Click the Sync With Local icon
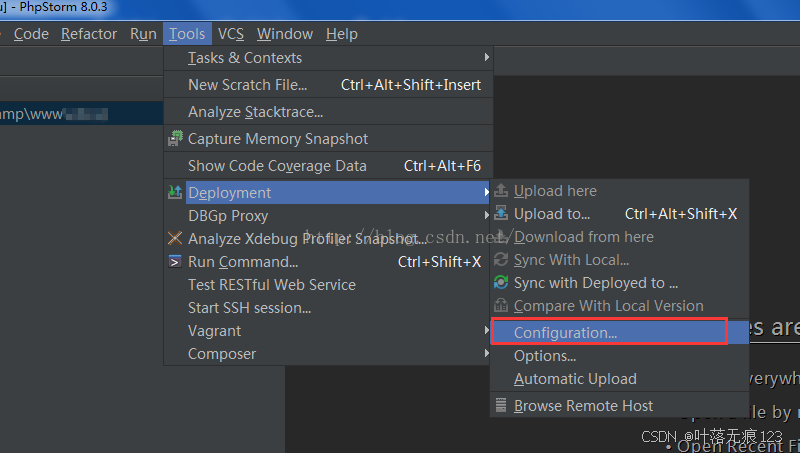Viewport: 800px width, 453px height. pos(501,259)
